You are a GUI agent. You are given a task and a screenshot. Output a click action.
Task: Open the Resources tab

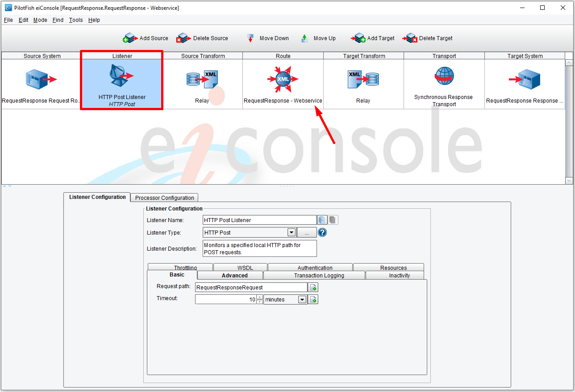(389, 267)
